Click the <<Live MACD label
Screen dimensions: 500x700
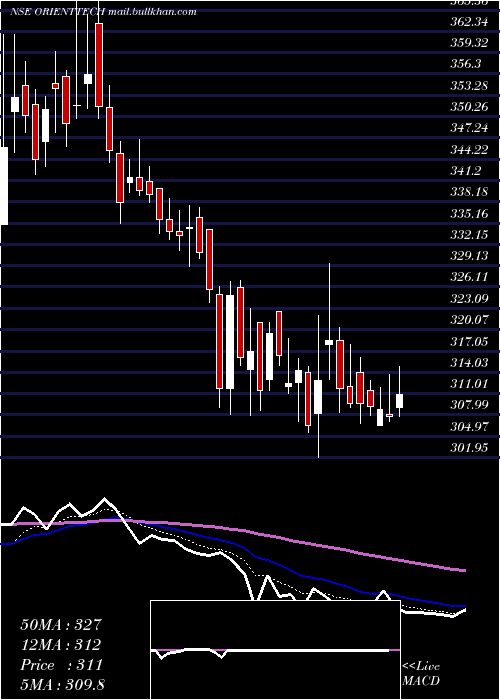[421, 673]
